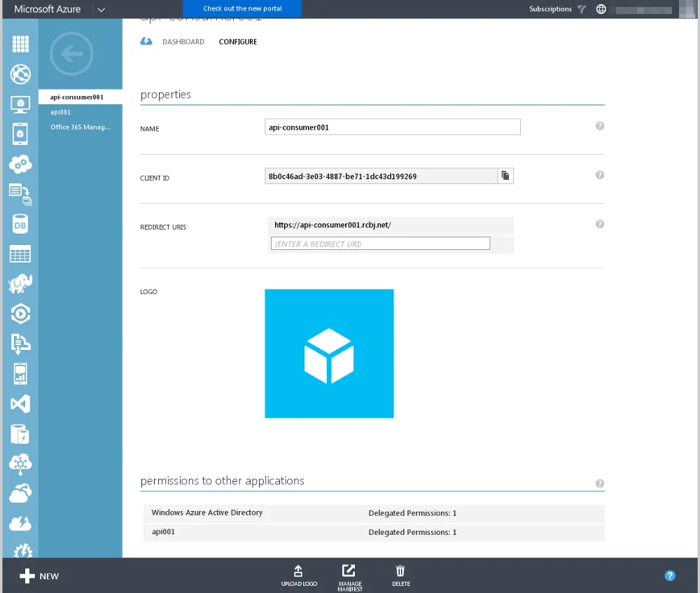Image resolution: width=700 pixels, height=593 pixels.
Task: Open help for permissions to other applications
Action: [x=600, y=483]
